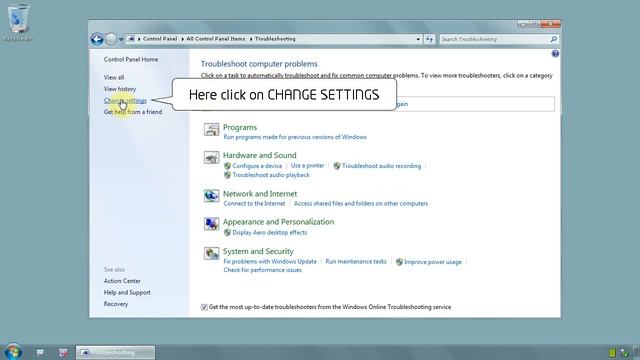
Task: Click the Back arrow navigation button
Action: [97, 39]
